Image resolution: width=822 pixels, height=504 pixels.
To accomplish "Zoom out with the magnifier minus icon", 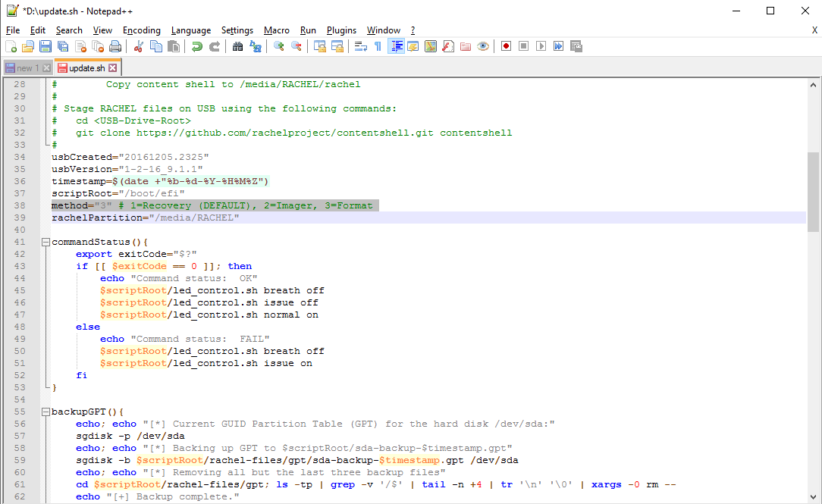I will 296,47.
